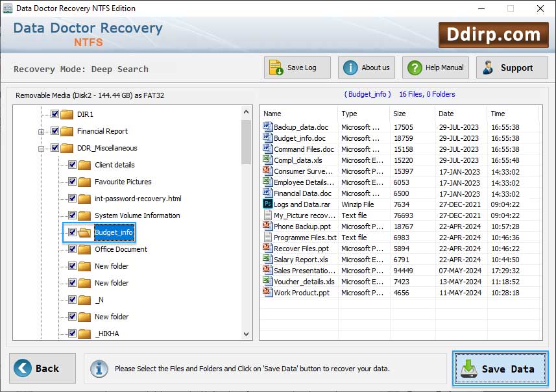Click the text file icon of My_Picture recovery

tap(268, 215)
